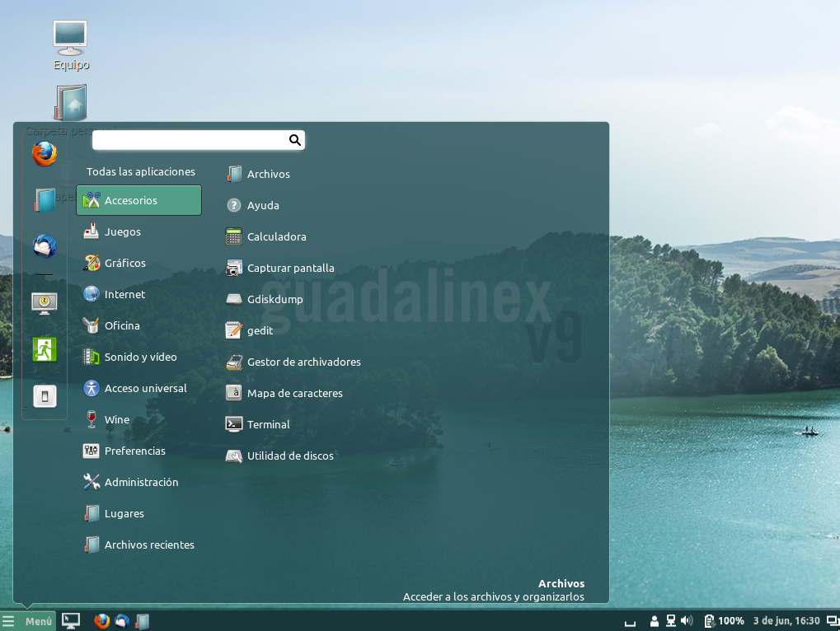The height and width of the screenshot is (631, 840).
Task: Open the calendar from date and time
Action: click(x=786, y=621)
